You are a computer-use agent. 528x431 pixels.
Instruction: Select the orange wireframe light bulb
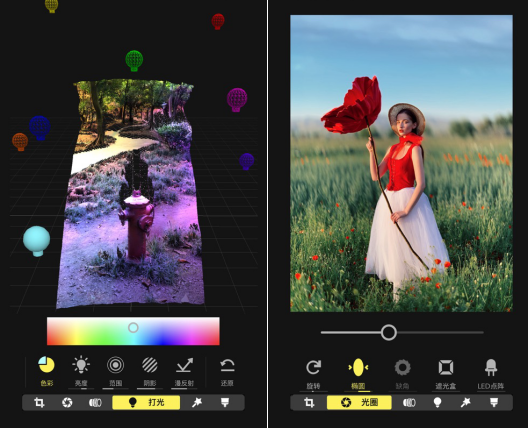20,142
